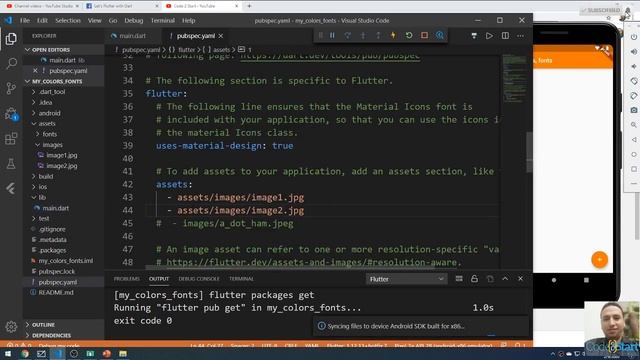Click the Step Over debug icon

(x=347, y=36)
